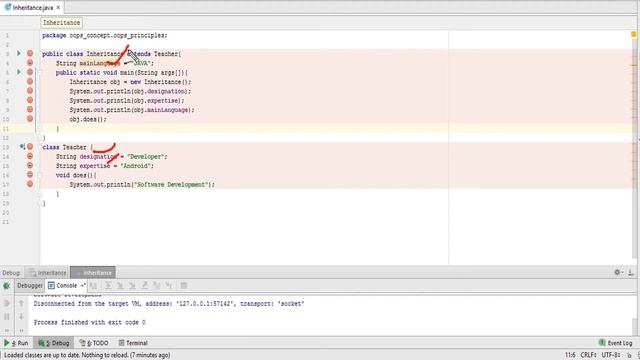Close the Inheritance.java tab
Viewport: 640px width, 360px height.
tap(59, 7)
